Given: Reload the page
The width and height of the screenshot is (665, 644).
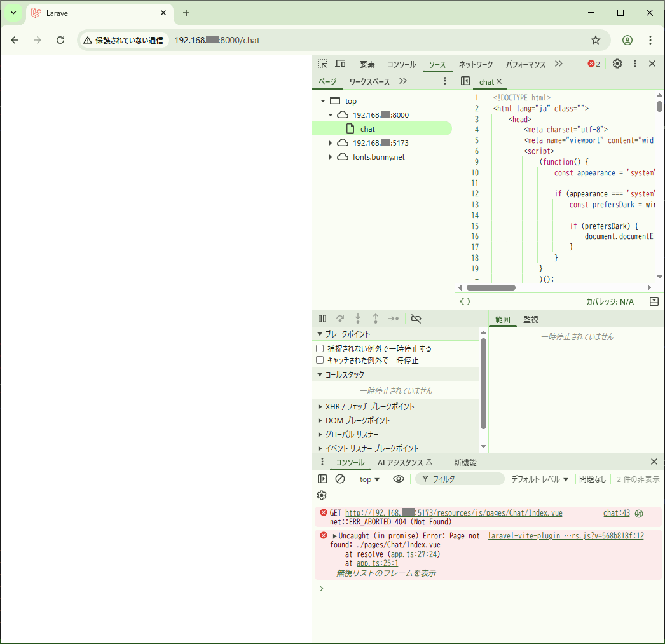Looking at the screenshot, I should coord(60,40).
